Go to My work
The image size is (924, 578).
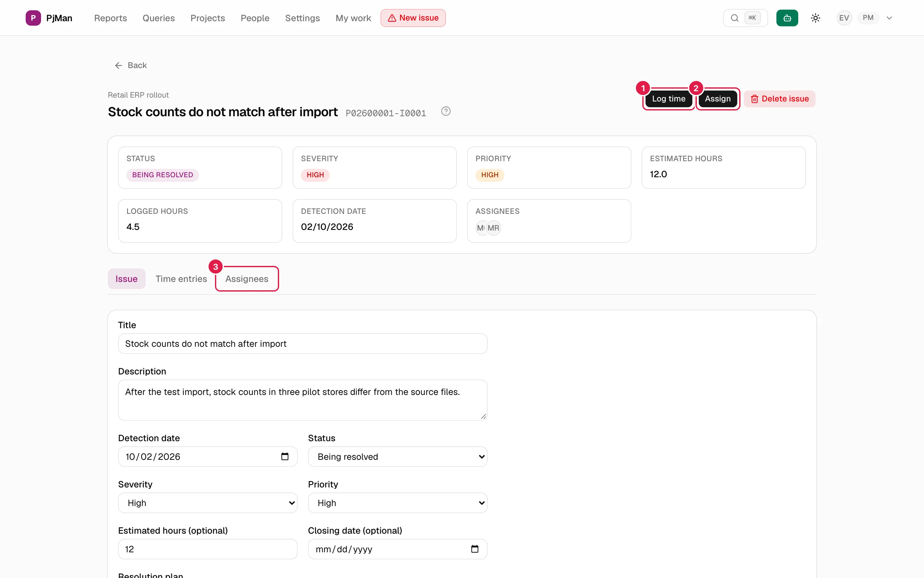point(353,18)
